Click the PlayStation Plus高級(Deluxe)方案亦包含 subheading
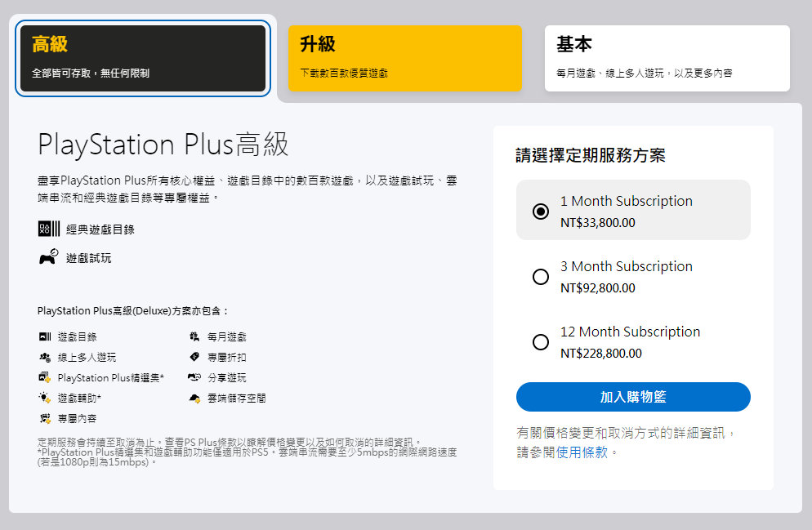Viewport: 812px width, 530px height. tap(132, 310)
